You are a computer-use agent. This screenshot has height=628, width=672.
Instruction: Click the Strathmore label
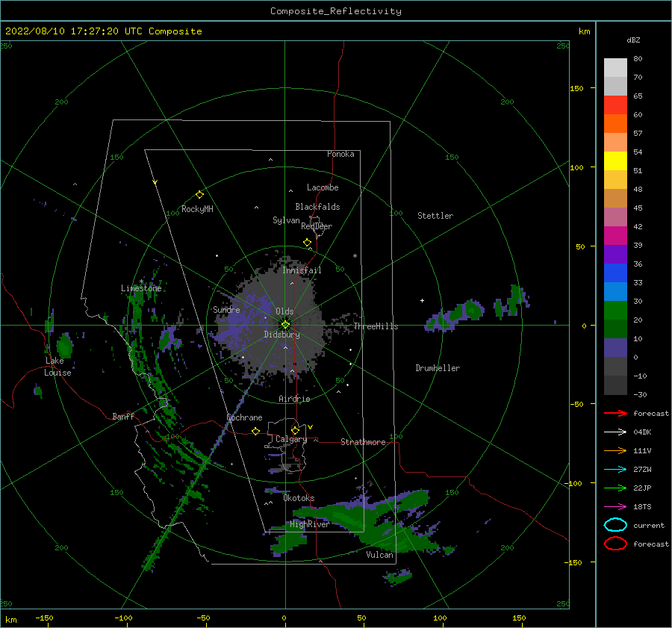[x=363, y=442]
